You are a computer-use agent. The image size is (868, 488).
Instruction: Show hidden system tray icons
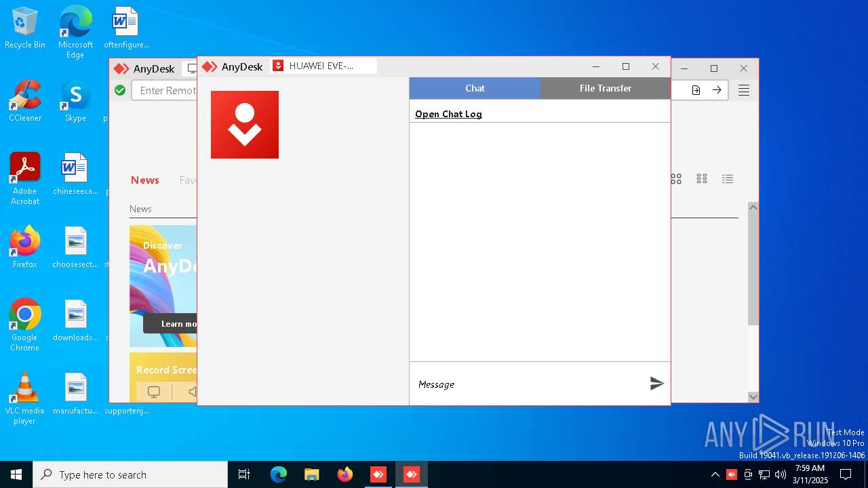coord(715,474)
